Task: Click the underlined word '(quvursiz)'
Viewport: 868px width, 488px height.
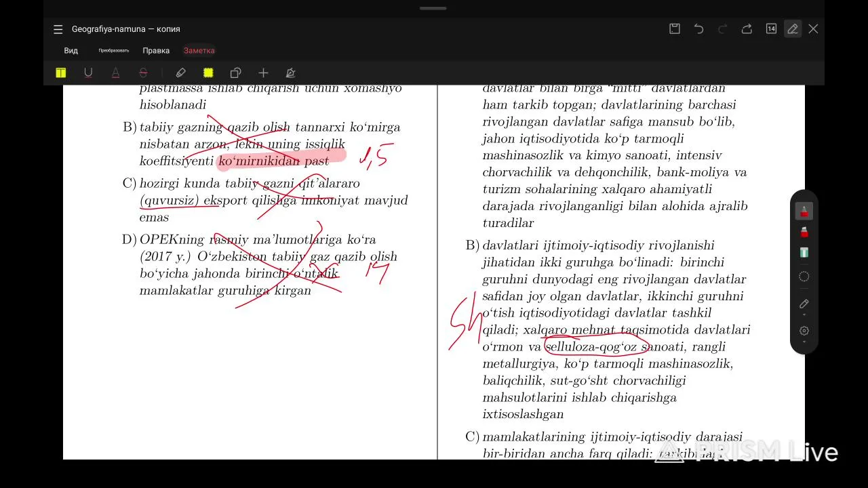Action: pos(169,201)
